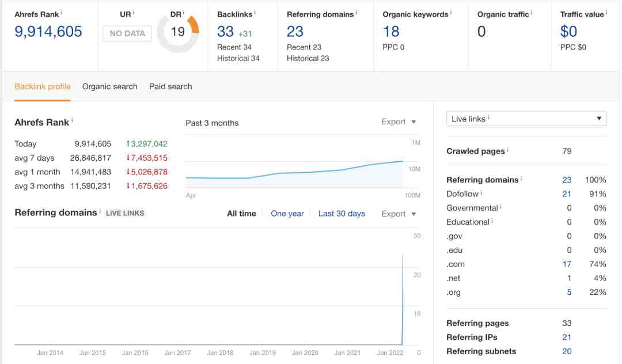622x364 pixels.
Task: Open Dofollow count 21
Action: [567, 194]
